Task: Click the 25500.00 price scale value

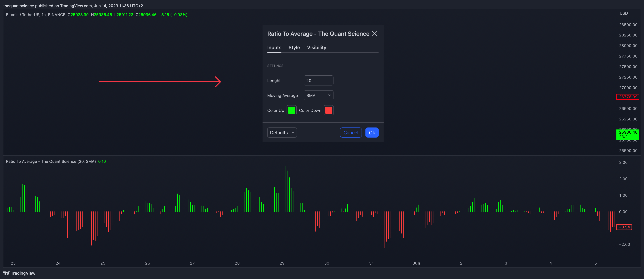Action: tap(628, 151)
